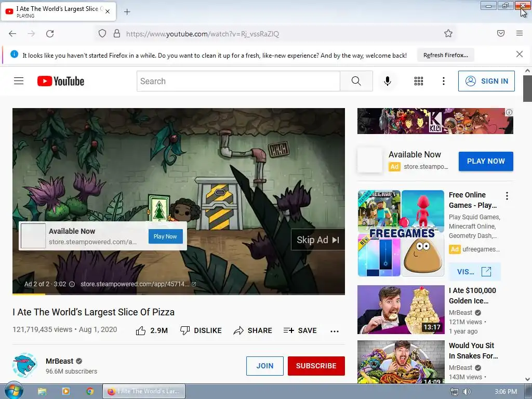Click the video title text

click(94, 312)
